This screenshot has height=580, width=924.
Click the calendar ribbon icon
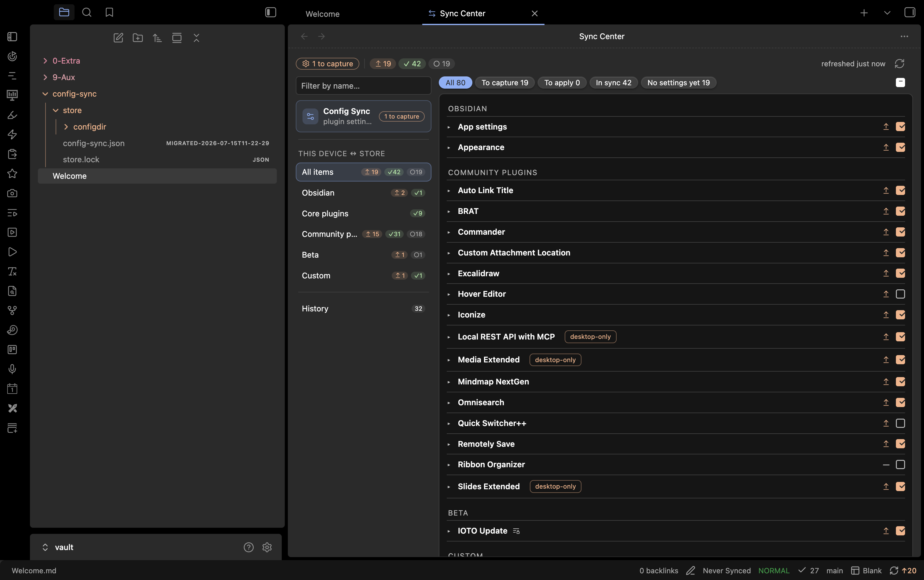click(12, 389)
